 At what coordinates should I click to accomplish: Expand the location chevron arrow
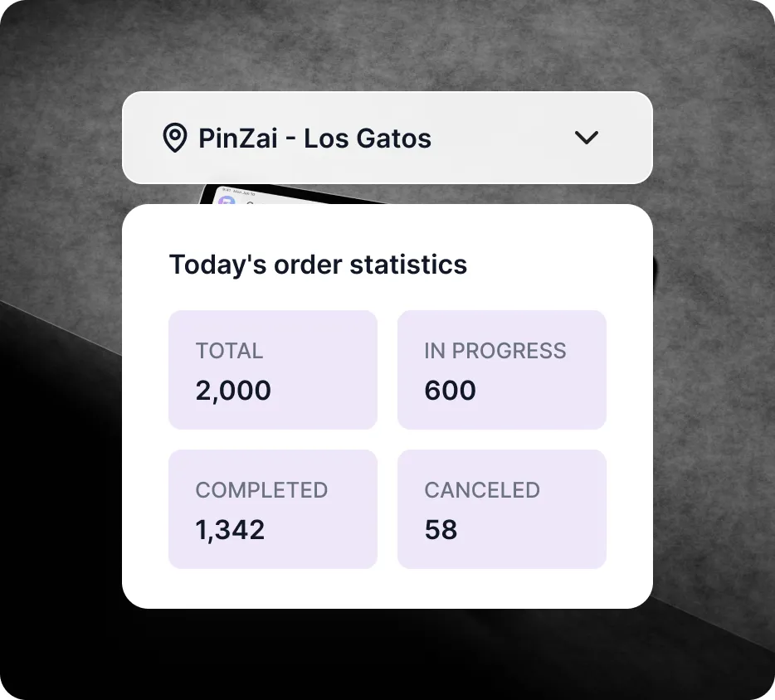tap(587, 138)
